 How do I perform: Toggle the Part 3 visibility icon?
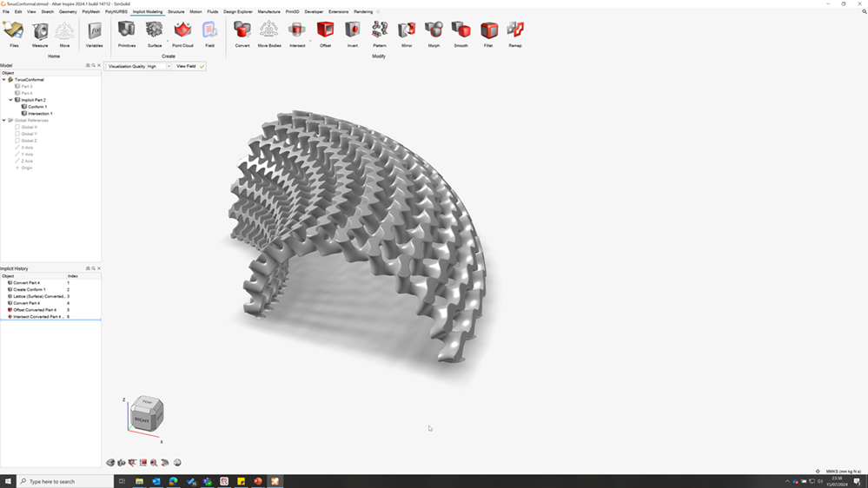[17, 87]
